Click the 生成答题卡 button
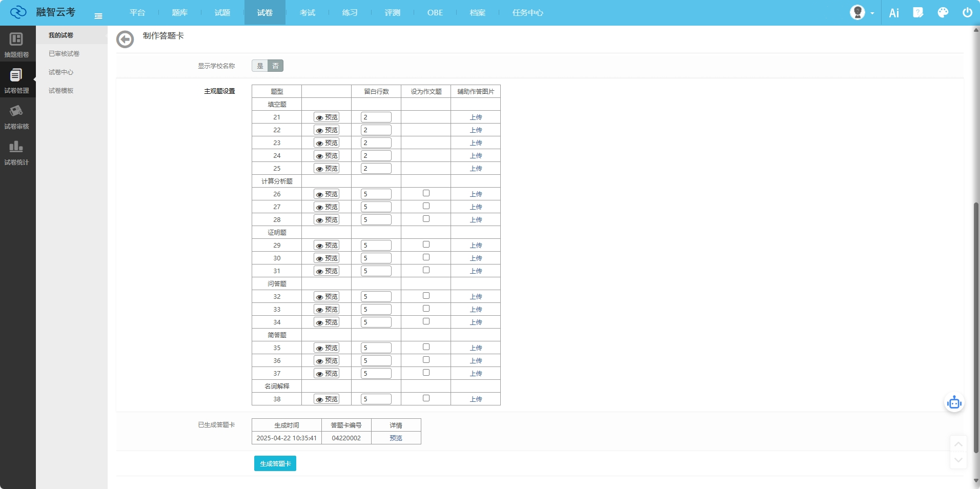Screen dimensions: 980x489 (x=275, y=464)
